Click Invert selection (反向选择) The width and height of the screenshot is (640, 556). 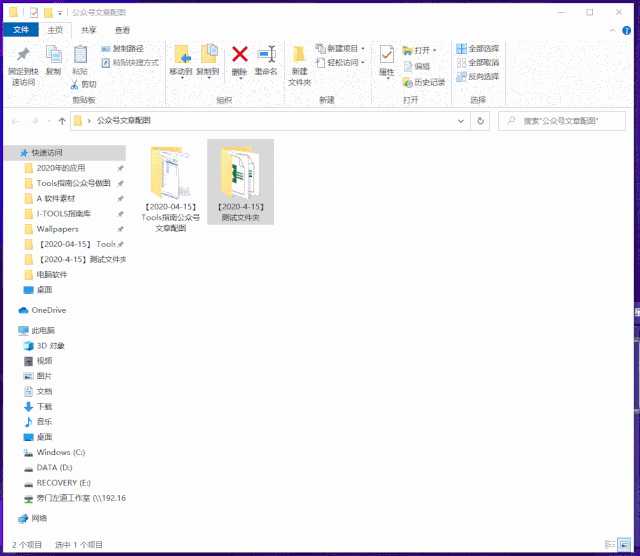click(x=478, y=76)
